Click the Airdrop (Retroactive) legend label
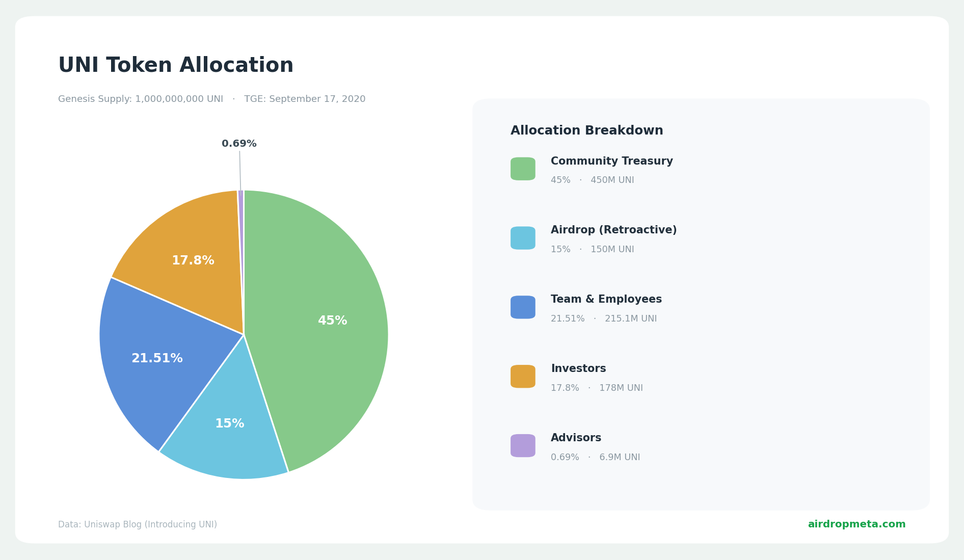Screen dimensions: 964x560 tap(613, 230)
